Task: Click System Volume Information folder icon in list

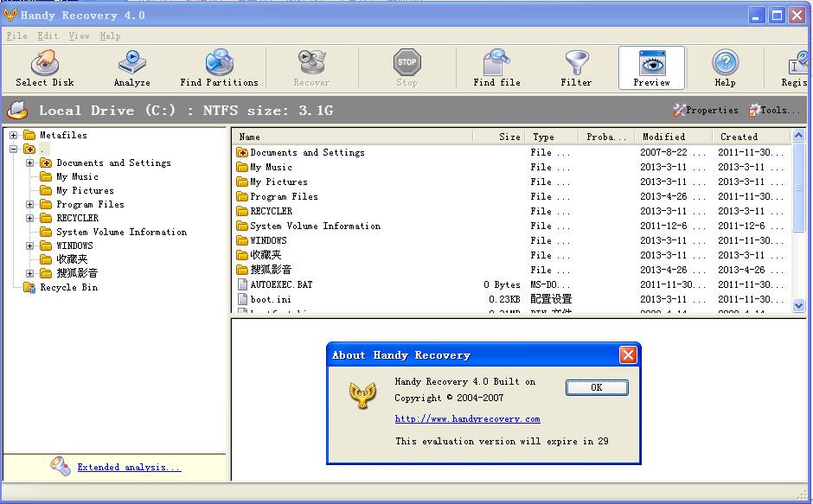Action: pos(242,226)
